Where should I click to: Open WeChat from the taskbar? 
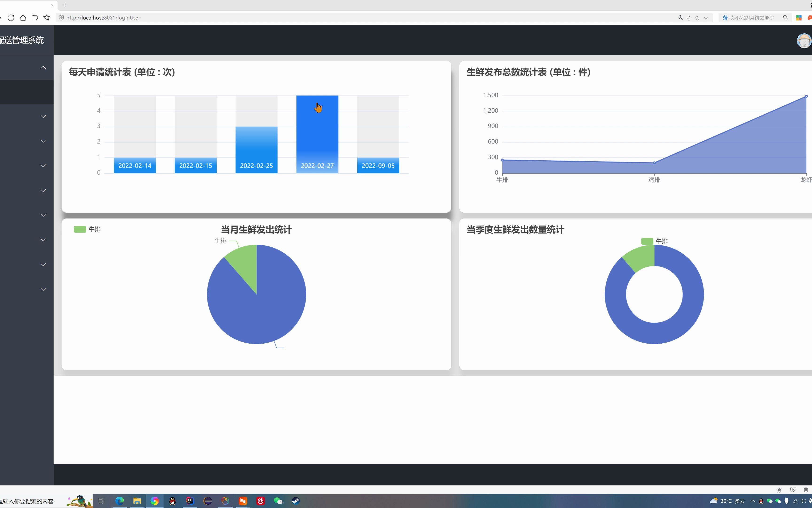[278, 501]
